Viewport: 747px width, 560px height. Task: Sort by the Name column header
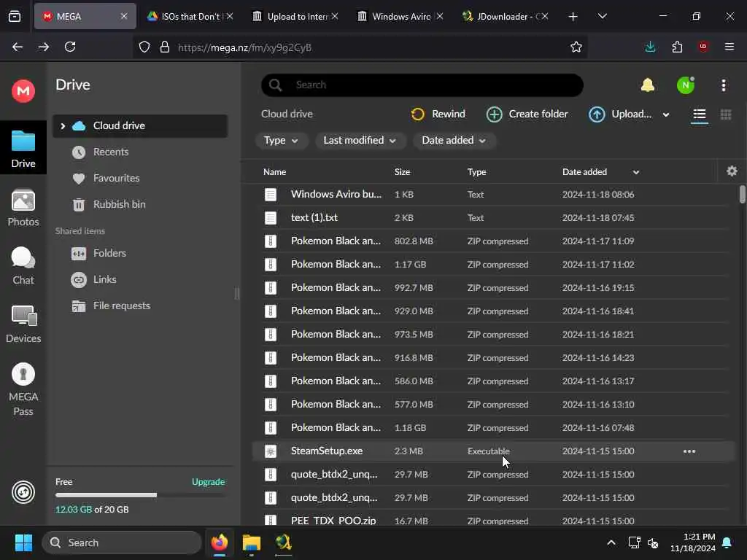pos(275,172)
